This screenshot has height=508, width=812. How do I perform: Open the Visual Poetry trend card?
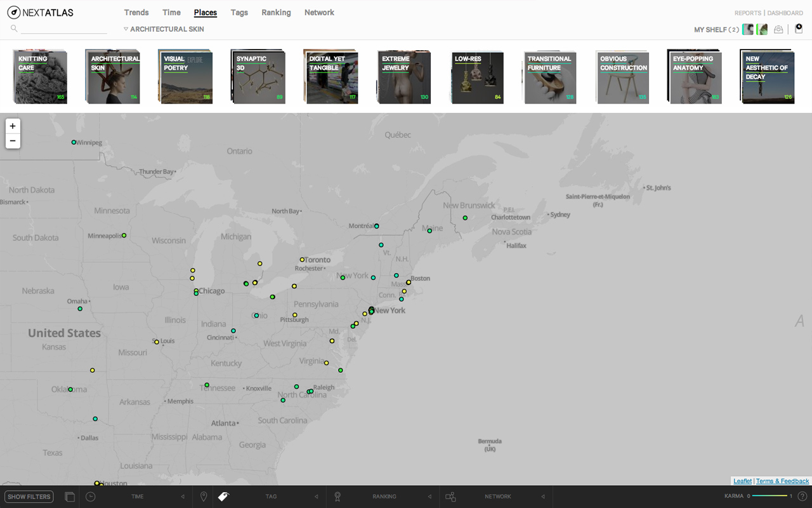(185, 77)
